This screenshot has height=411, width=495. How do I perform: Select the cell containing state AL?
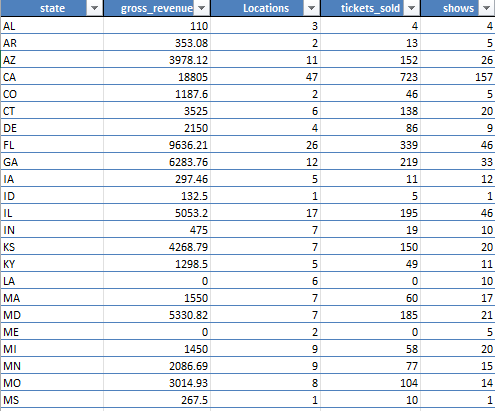click(52, 26)
